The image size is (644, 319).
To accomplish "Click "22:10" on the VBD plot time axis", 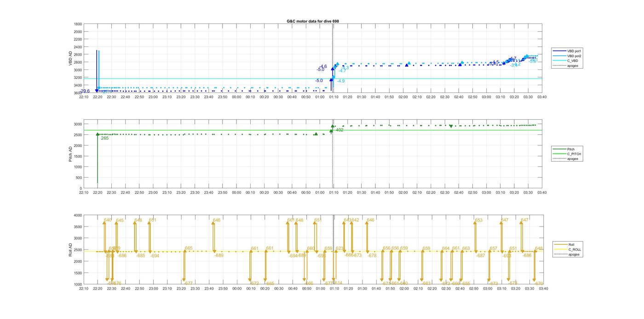I will (x=84, y=97).
